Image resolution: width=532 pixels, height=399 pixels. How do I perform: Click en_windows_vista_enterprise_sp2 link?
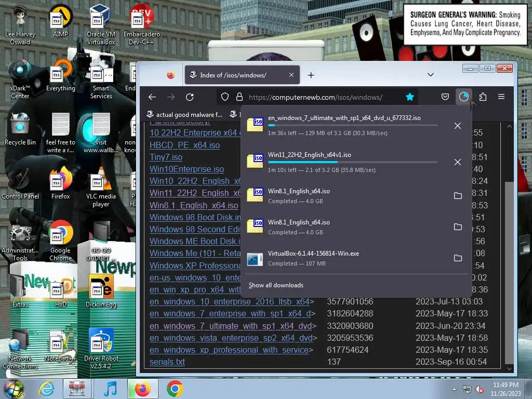[231, 338]
